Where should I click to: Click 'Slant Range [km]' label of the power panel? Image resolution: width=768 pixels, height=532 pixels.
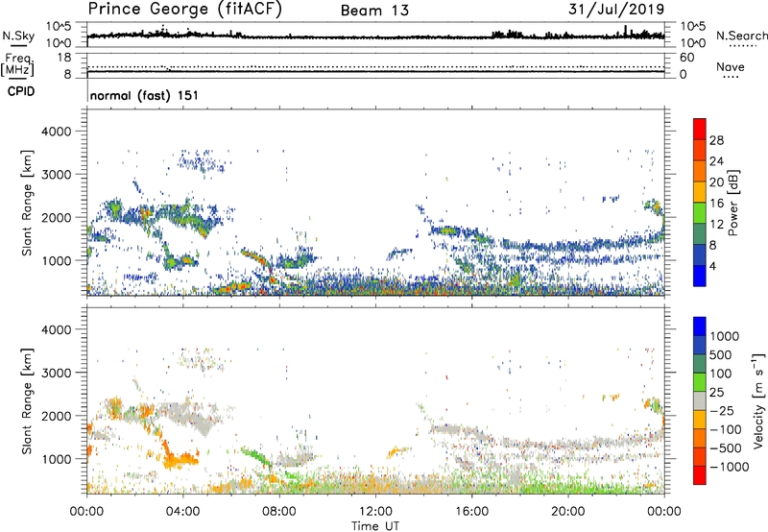tap(28, 203)
